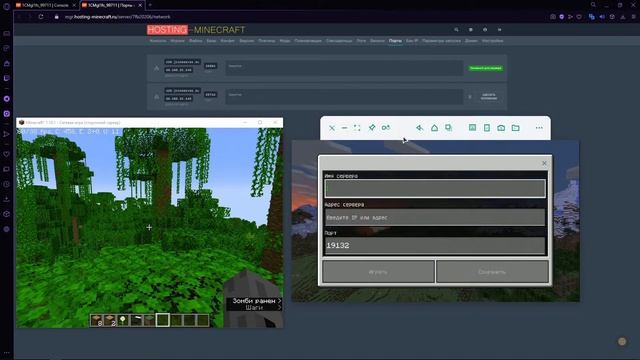Viewport: 640px width, 360px height.
Task: Click the first square icon left of the phone icon
Action: [472, 128]
